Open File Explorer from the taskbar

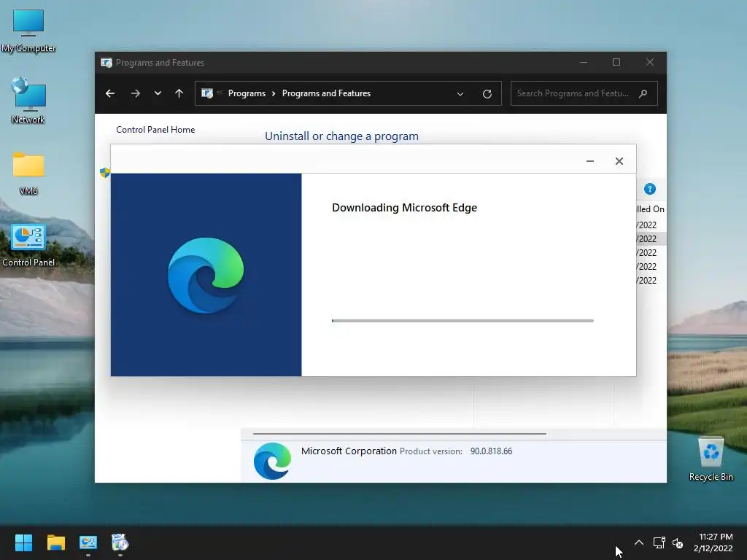pyautogui.click(x=55, y=542)
